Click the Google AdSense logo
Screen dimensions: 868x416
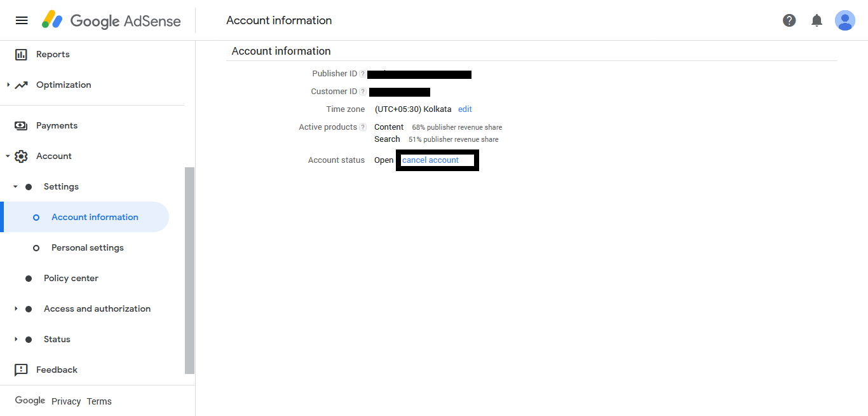(x=112, y=20)
